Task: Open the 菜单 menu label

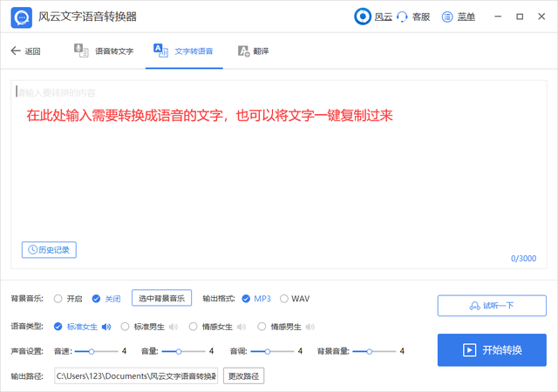Action: 466,17
